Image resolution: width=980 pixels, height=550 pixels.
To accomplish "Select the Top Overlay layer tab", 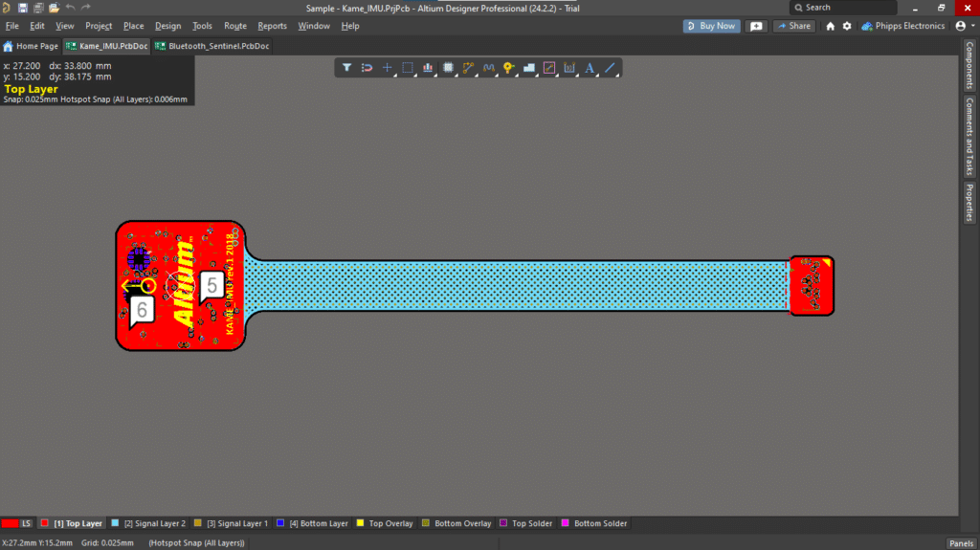I will 385,524.
